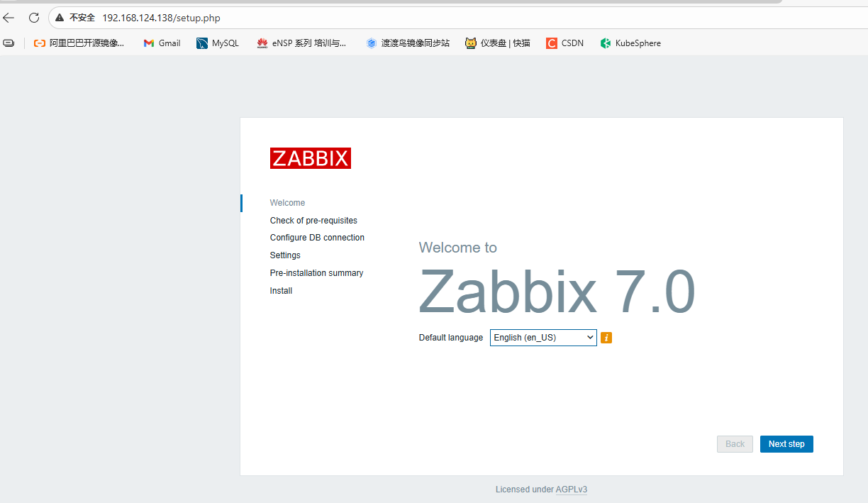Open the KubeSphere bookmark

tap(630, 43)
